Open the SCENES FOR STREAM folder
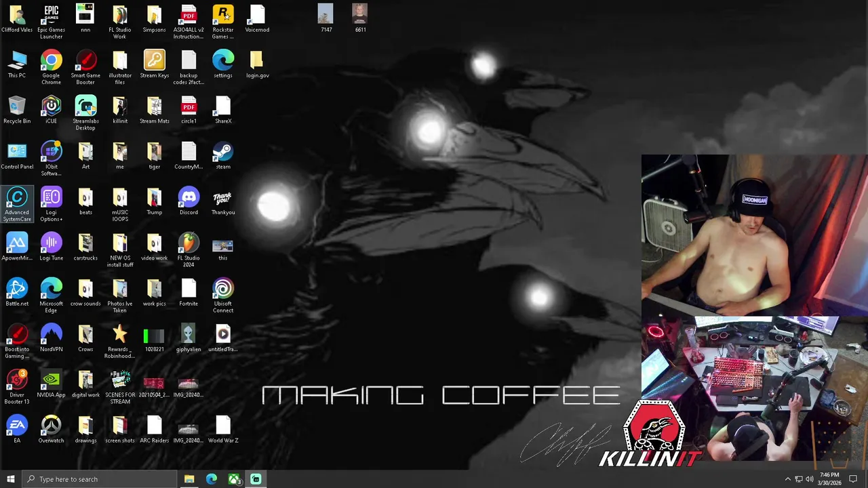868x488 pixels. point(119,386)
